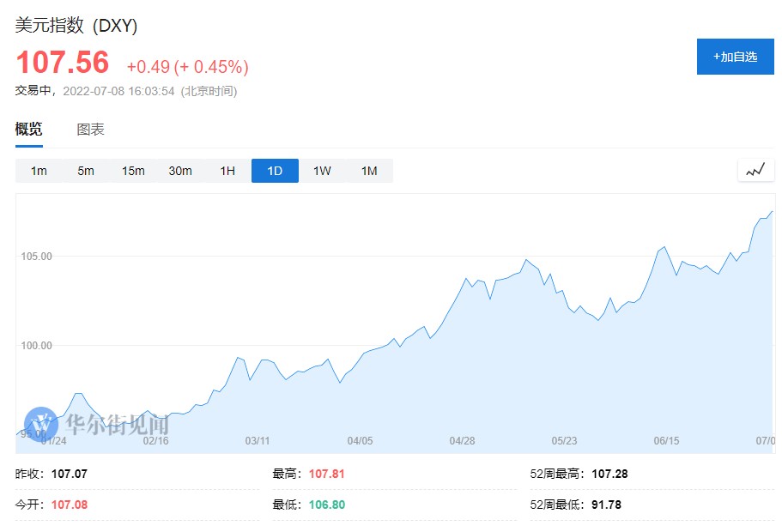This screenshot has width=782, height=532.
Task: Click the current price 107.56
Action: coord(63,63)
